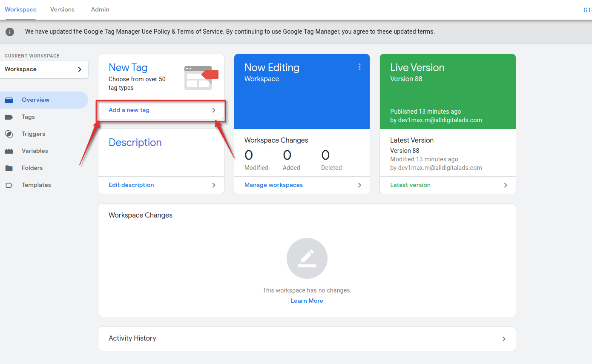Screen dimensions: 592x364
Task: Open Templates in the sidebar
Action: (x=44, y=185)
